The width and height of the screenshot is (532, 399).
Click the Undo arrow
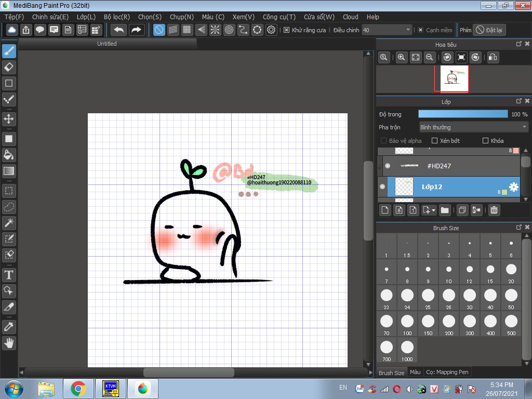(119, 30)
